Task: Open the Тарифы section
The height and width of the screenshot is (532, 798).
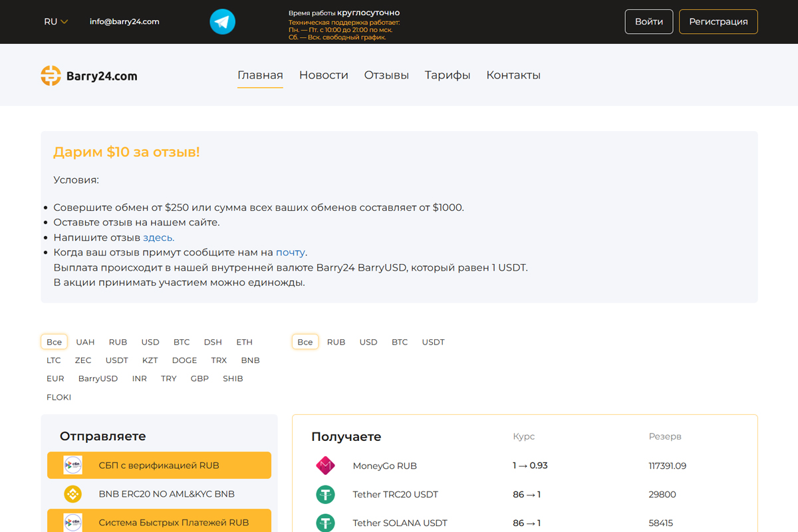Action: [447, 74]
